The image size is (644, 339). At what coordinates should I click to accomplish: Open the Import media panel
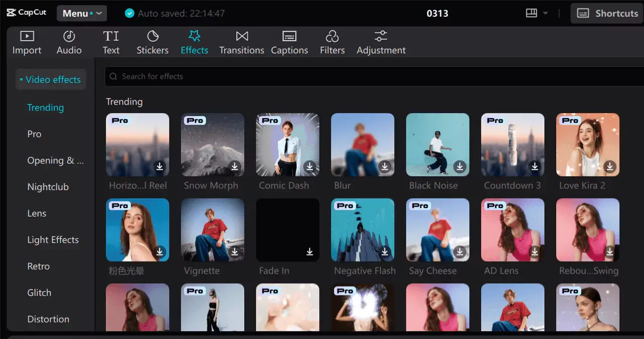pyautogui.click(x=27, y=43)
